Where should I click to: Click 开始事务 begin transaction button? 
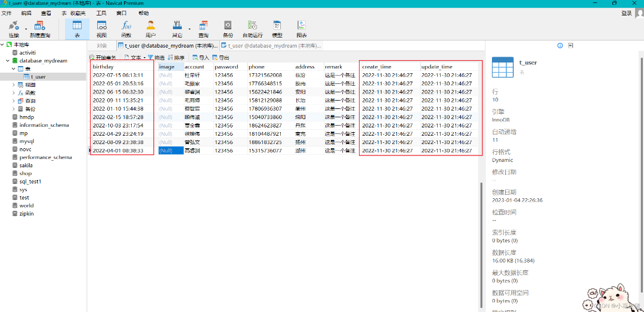point(103,58)
